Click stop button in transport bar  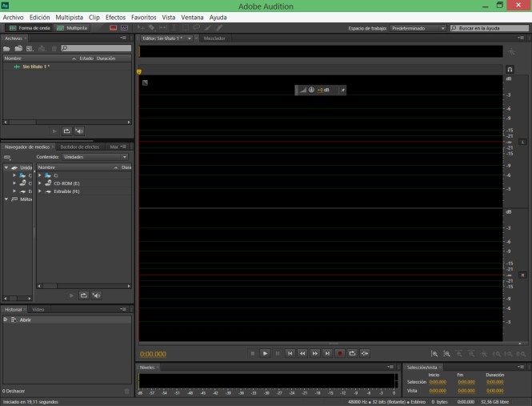click(253, 353)
